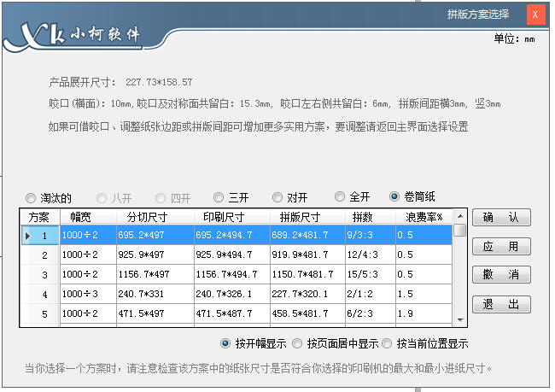Click scroll up arrow of plan table
The width and height of the screenshot is (555, 392).
click(460, 217)
